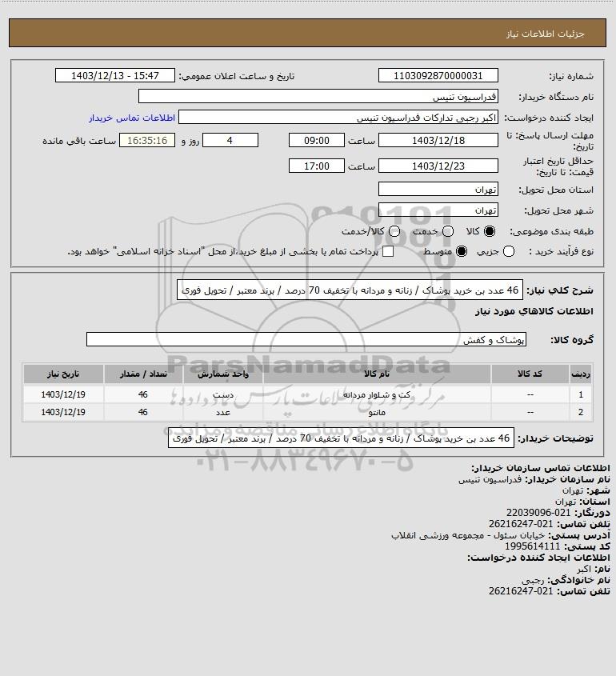This screenshot has width=616, height=676.
Task: Click the fax number 22039096-021
Action: click(538, 513)
